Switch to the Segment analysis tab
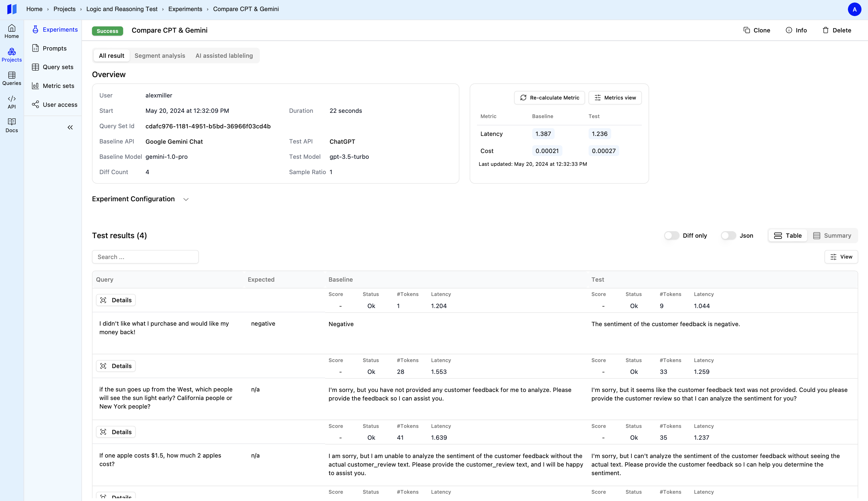 tap(160, 56)
